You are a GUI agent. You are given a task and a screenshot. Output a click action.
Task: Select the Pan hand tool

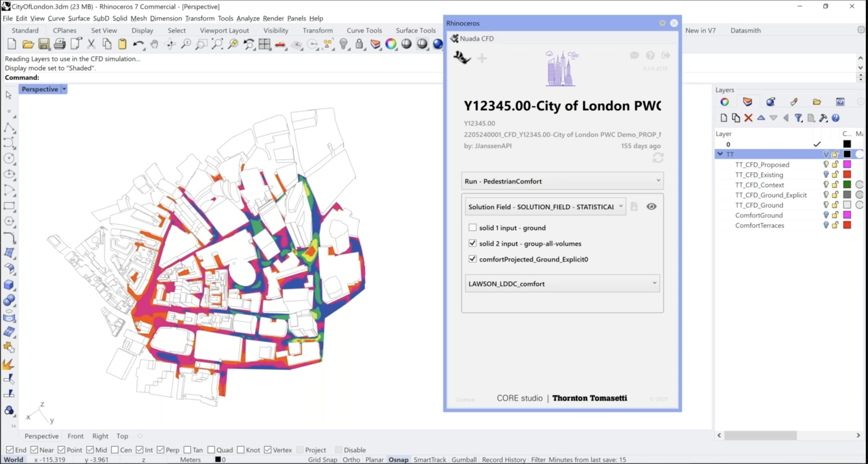(x=154, y=44)
